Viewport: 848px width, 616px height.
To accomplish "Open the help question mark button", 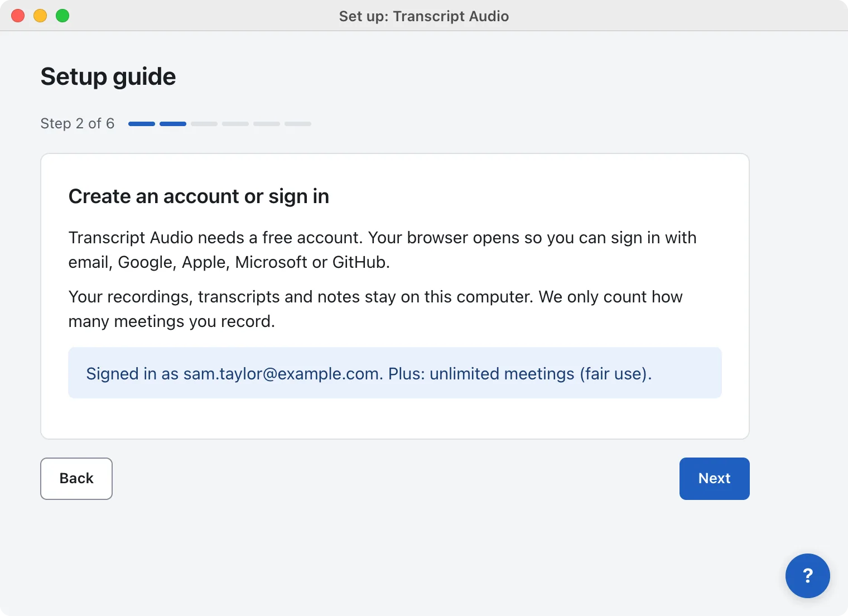I will pos(807,575).
